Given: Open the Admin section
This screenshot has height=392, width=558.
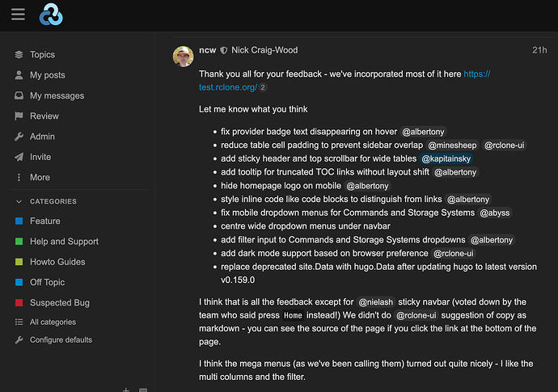Looking at the screenshot, I should [42, 137].
